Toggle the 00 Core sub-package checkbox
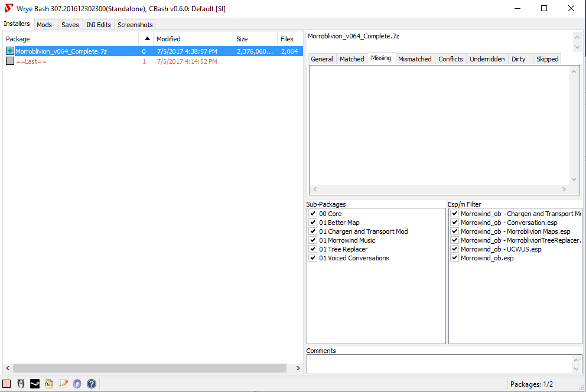Viewport: 586px width, 392px height. [x=313, y=214]
